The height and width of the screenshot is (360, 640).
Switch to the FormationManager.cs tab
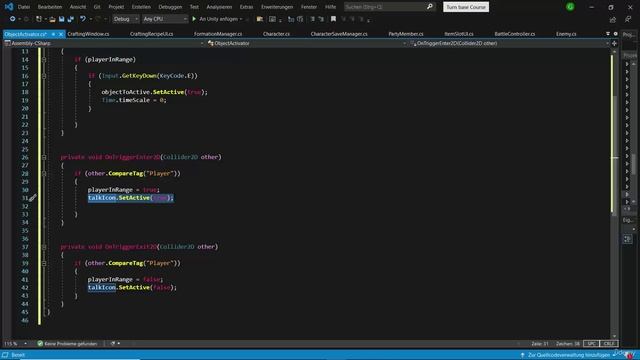pyautogui.click(x=218, y=34)
